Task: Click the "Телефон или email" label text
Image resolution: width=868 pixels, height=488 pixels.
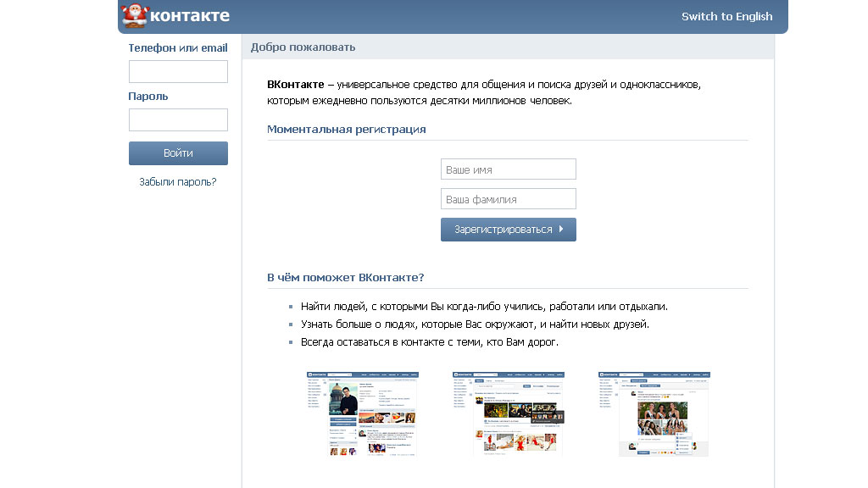Action: point(178,48)
